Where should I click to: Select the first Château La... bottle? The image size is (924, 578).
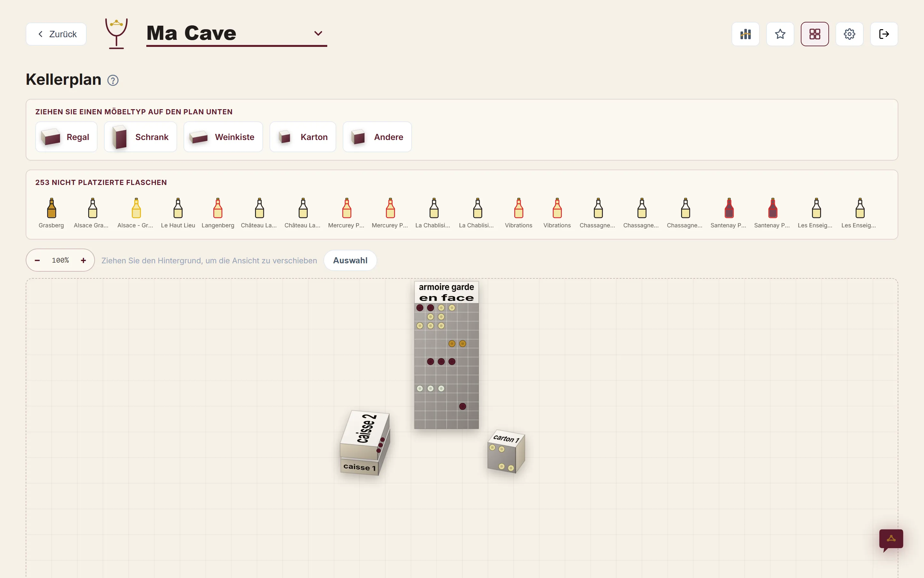coord(259,213)
